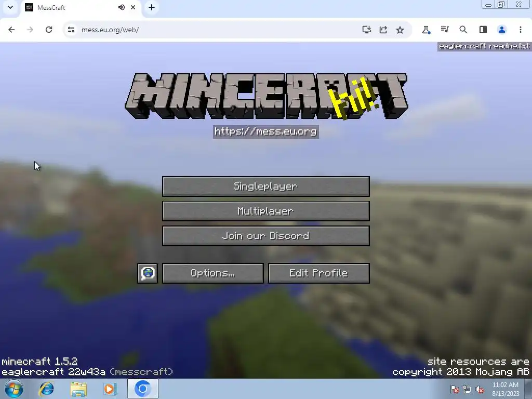Mute the MessCraft tab audio
Image resolution: width=532 pixels, height=399 pixels.
pos(121,7)
